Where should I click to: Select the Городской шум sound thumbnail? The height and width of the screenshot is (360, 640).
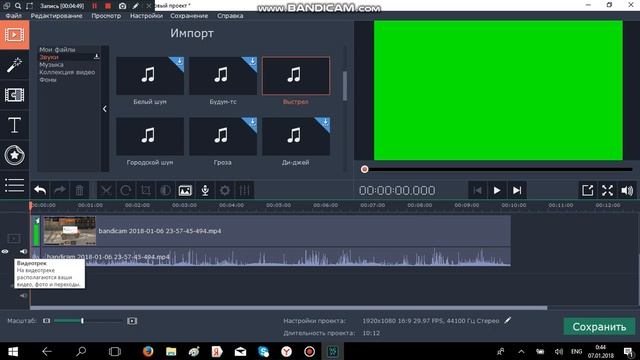tap(150, 136)
